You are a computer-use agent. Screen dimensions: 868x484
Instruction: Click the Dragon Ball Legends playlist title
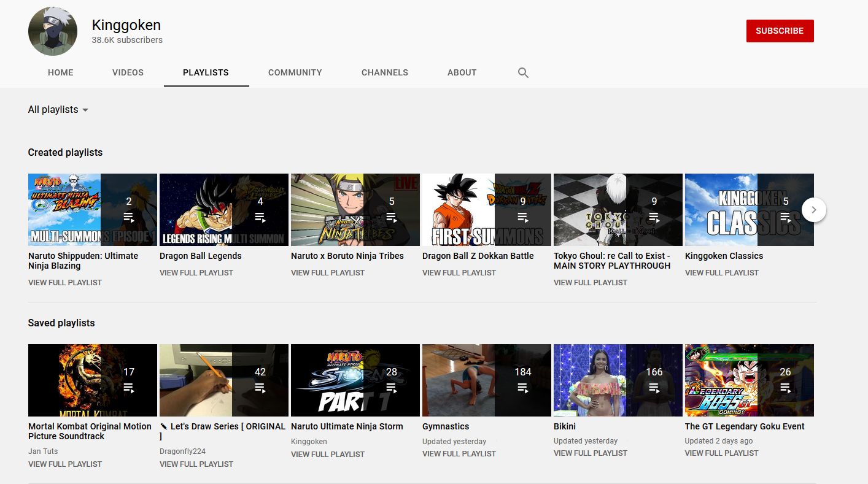[201, 256]
